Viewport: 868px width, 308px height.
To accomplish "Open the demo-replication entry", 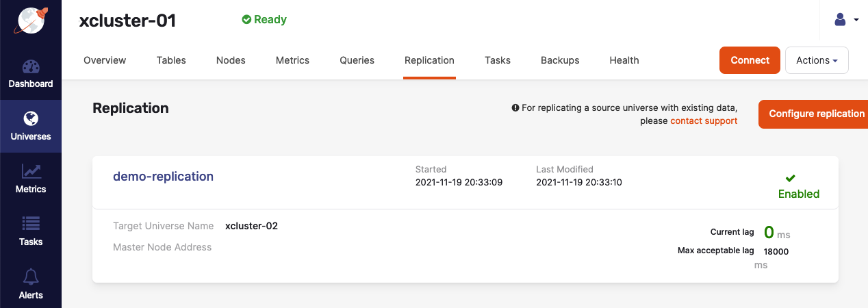I will [163, 177].
